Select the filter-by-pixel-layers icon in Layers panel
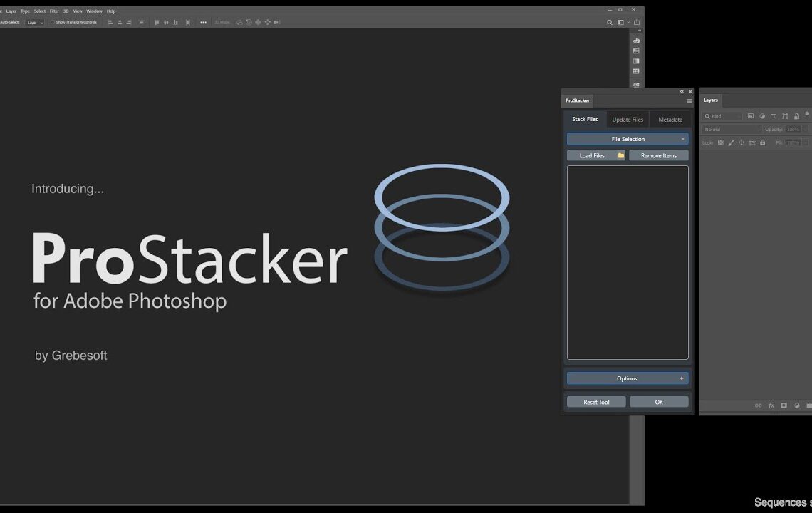This screenshot has height=513, width=812. 751,116
